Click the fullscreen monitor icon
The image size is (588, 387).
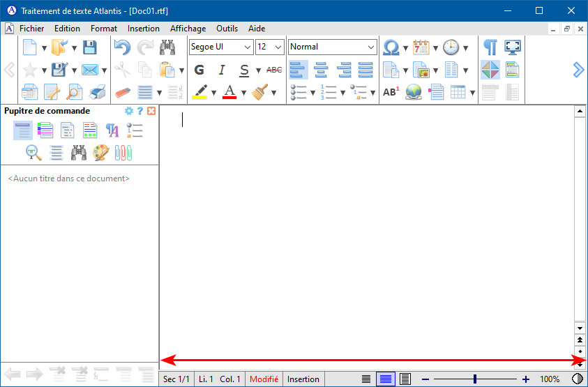pos(513,47)
